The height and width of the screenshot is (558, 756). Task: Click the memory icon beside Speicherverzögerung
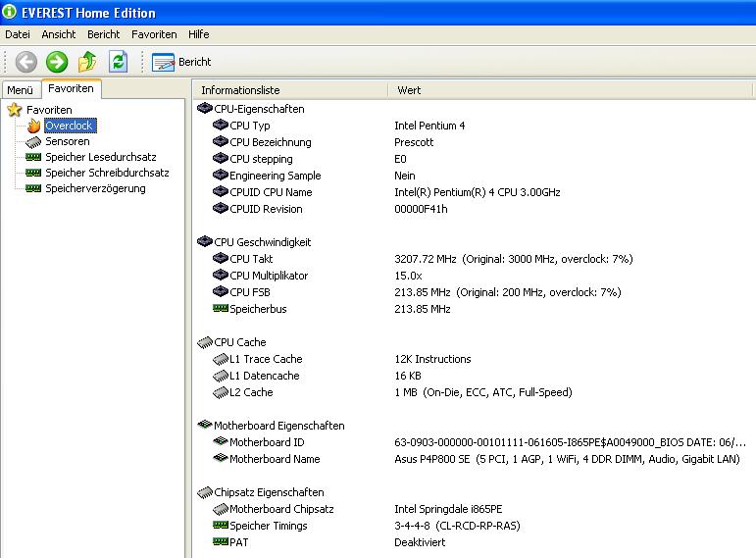coord(33,188)
